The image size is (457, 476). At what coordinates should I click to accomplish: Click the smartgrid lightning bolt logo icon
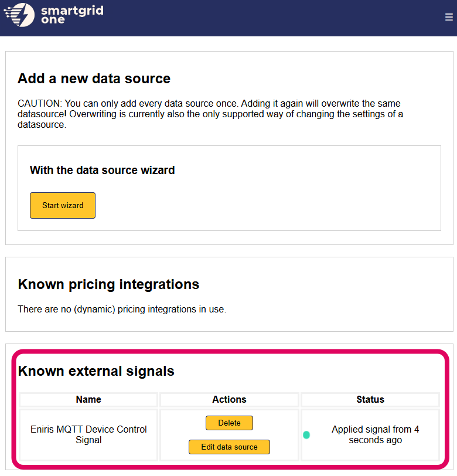19,15
